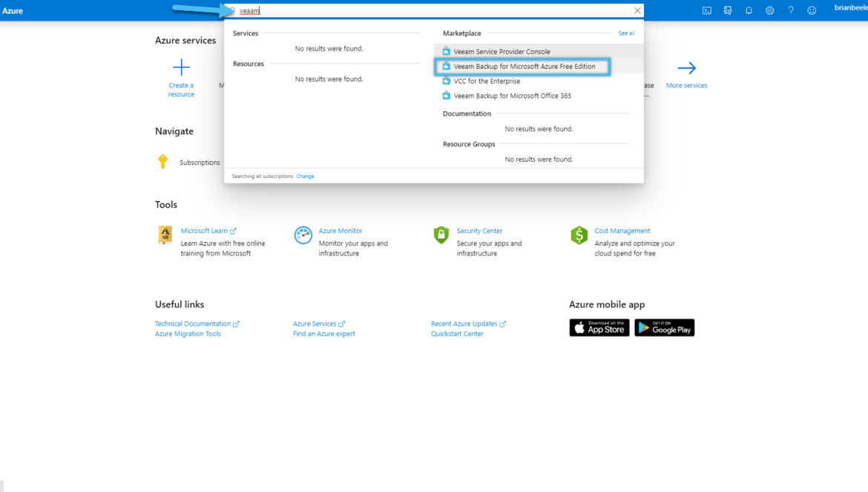Image resolution: width=868 pixels, height=492 pixels.
Task: Click the Veeam Backup for Office 365 icon
Action: 446,96
